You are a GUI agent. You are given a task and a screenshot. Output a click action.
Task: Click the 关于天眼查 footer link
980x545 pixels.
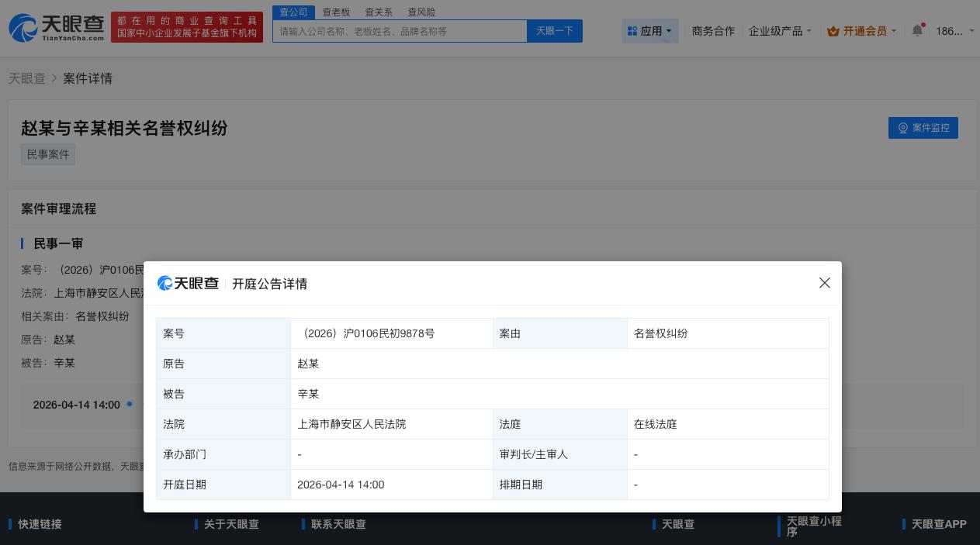point(231,524)
